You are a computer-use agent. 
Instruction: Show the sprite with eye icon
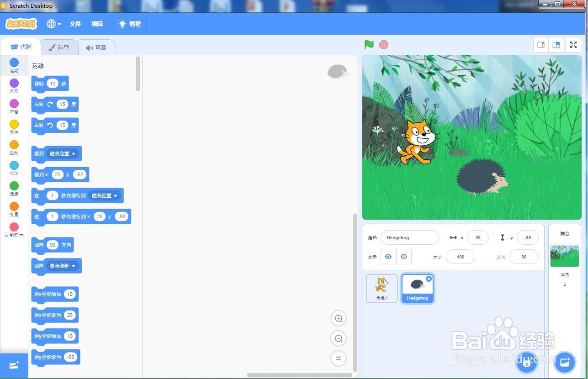(x=388, y=257)
